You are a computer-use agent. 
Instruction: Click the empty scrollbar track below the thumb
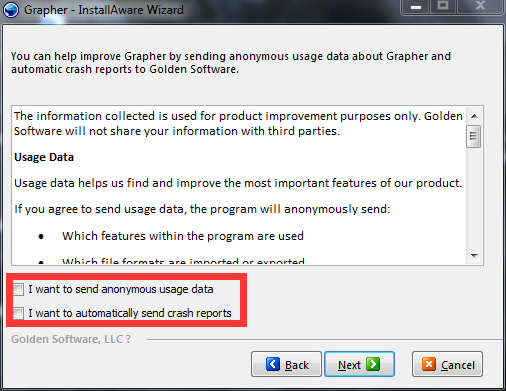pos(474,198)
